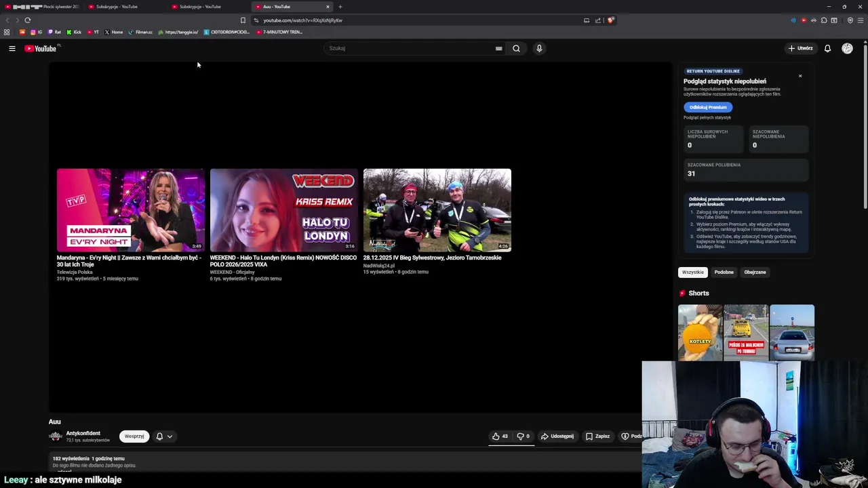Viewport: 868px width, 488px height.
Task: Click the Udostępnij share button
Action: [x=557, y=436]
